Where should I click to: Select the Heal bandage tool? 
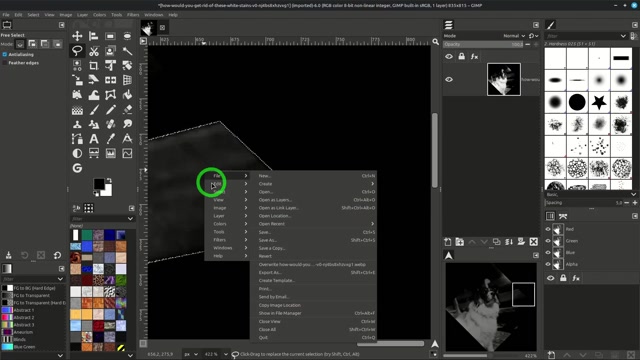click(x=110, y=124)
